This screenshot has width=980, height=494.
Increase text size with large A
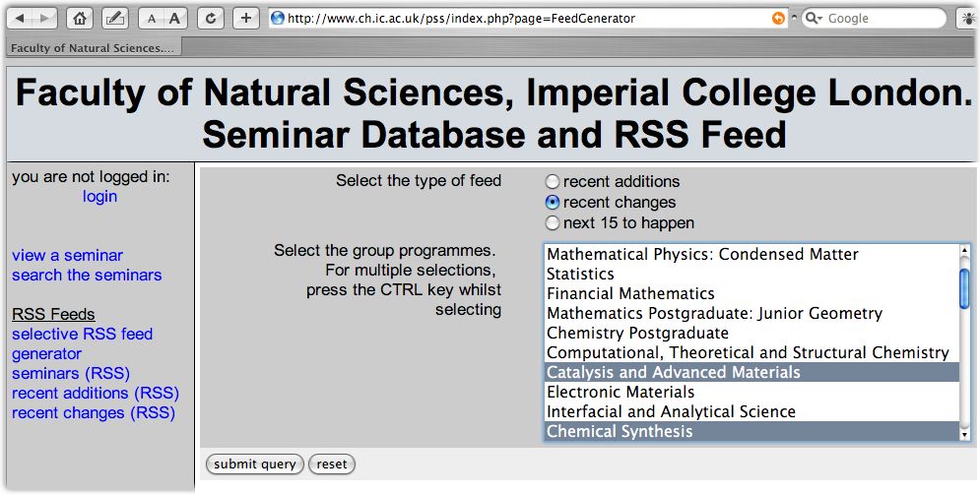[x=175, y=19]
